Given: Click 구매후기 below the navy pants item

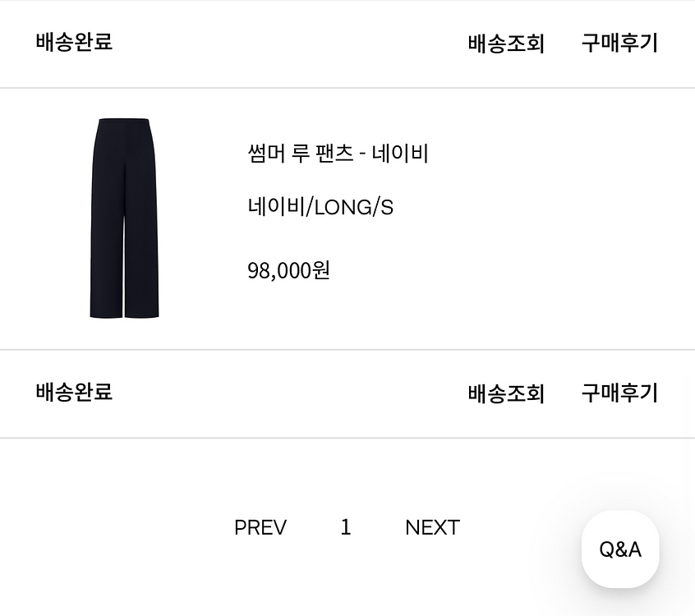Looking at the screenshot, I should (x=619, y=393).
